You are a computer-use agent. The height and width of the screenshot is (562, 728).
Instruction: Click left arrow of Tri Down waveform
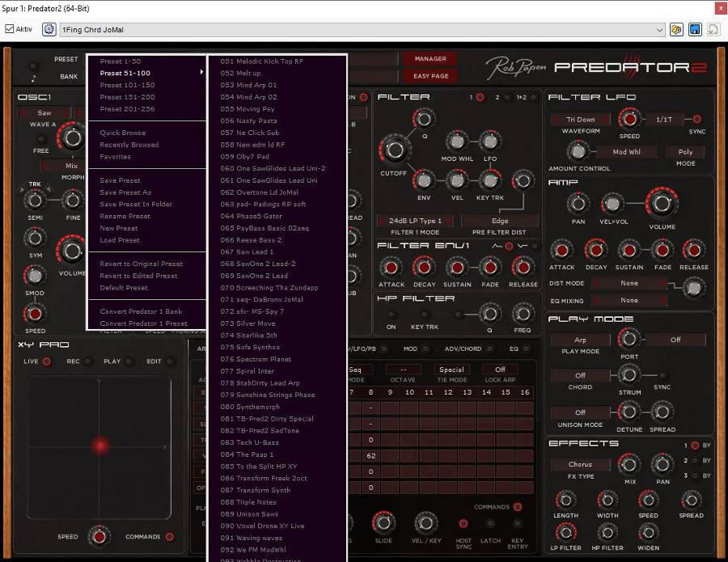(x=555, y=119)
